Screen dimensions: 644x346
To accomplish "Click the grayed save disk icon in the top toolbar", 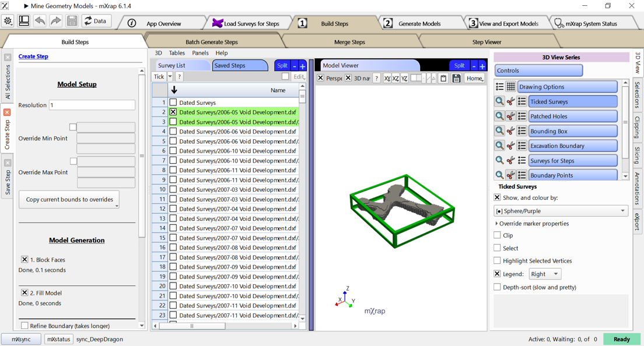I will (x=72, y=21).
